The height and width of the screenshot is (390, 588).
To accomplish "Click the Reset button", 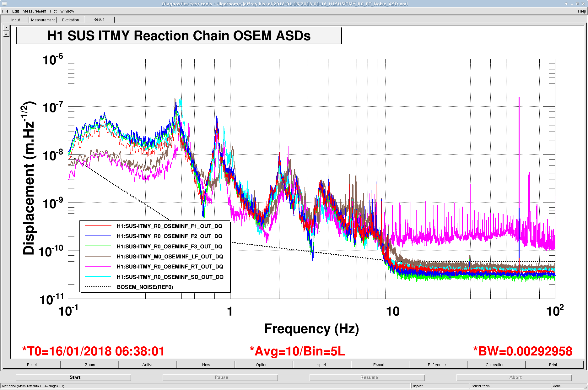I will point(32,365).
